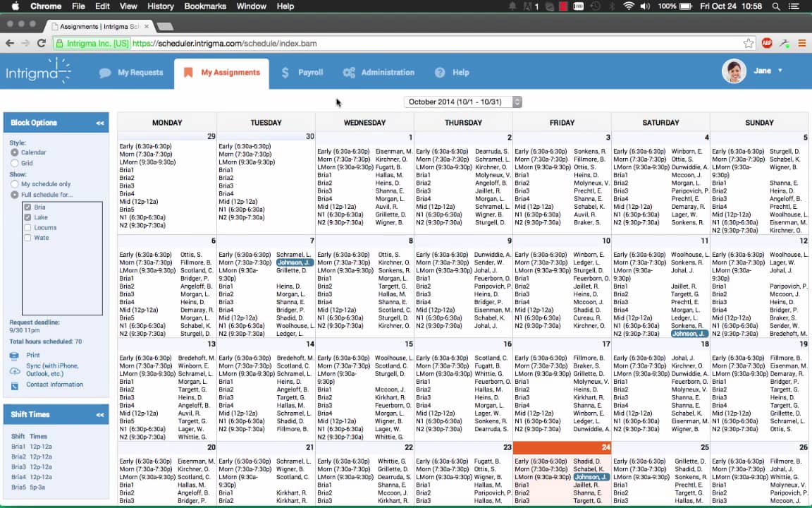The width and height of the screenshot is (812, 508).
Task: Choose Full schedule for option
Action: [x=15, y=195]
